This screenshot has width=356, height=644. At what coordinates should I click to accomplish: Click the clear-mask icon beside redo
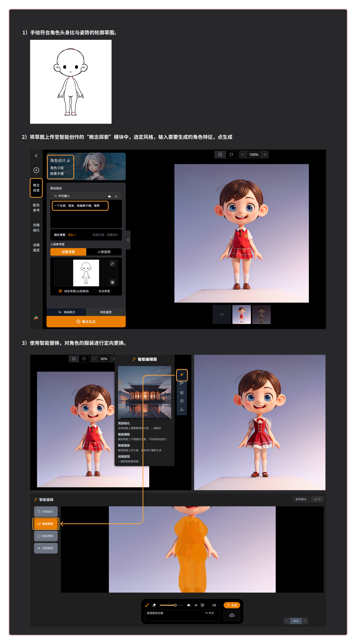click(x=203, y=605)
